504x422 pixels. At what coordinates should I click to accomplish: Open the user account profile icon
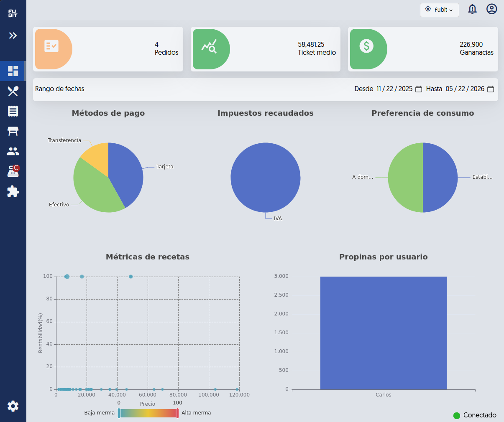point(491,9)
